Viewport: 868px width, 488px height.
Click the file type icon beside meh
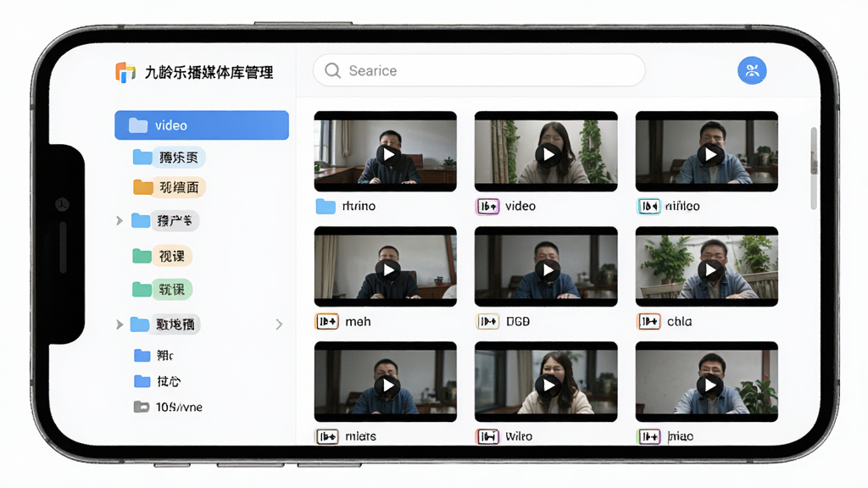(327, 321)
